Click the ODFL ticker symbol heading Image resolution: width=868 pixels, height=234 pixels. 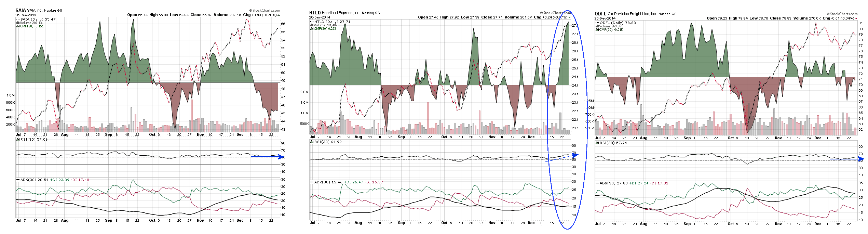tap(600, 14)
